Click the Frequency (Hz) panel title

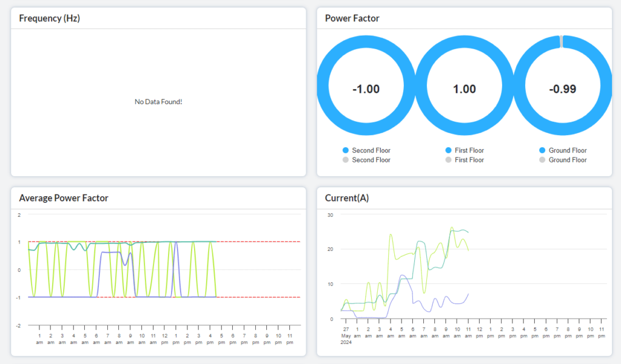(x=50, y=18)
